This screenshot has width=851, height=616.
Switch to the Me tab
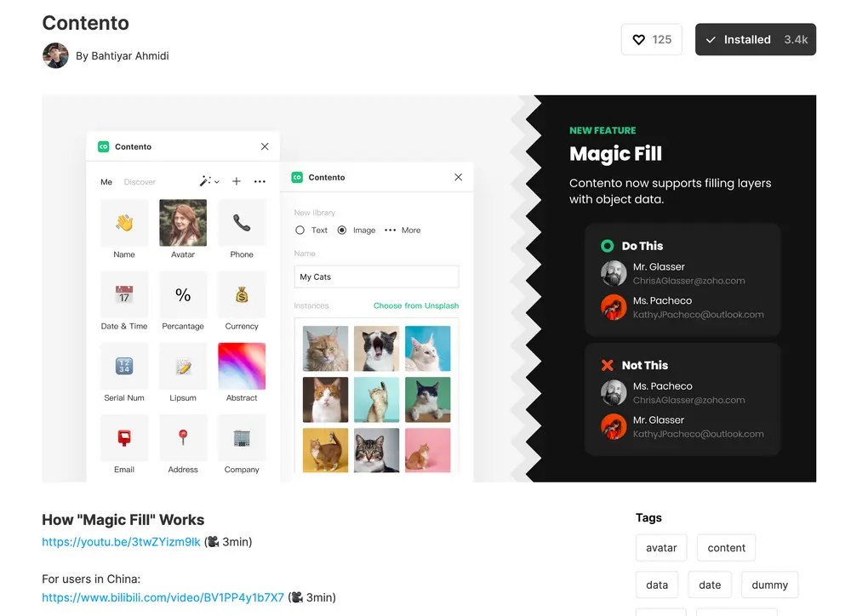[x=106, y=182]
